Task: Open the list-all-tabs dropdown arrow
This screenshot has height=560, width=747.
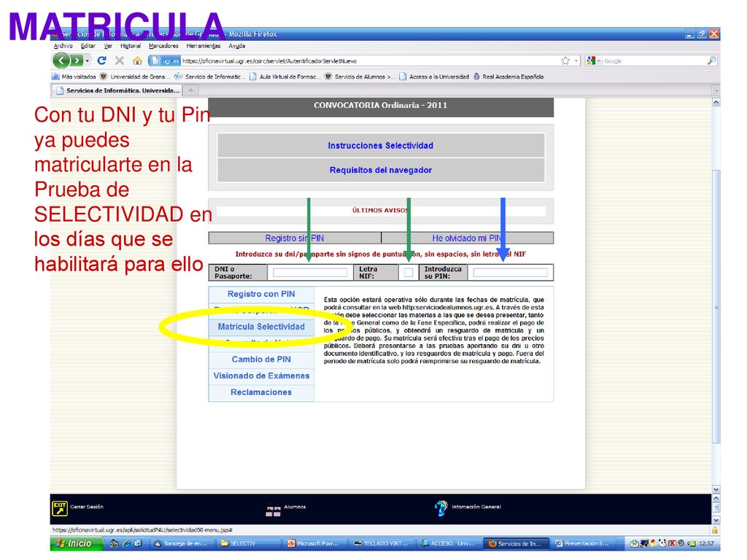Action: click(x=716, y=90)
